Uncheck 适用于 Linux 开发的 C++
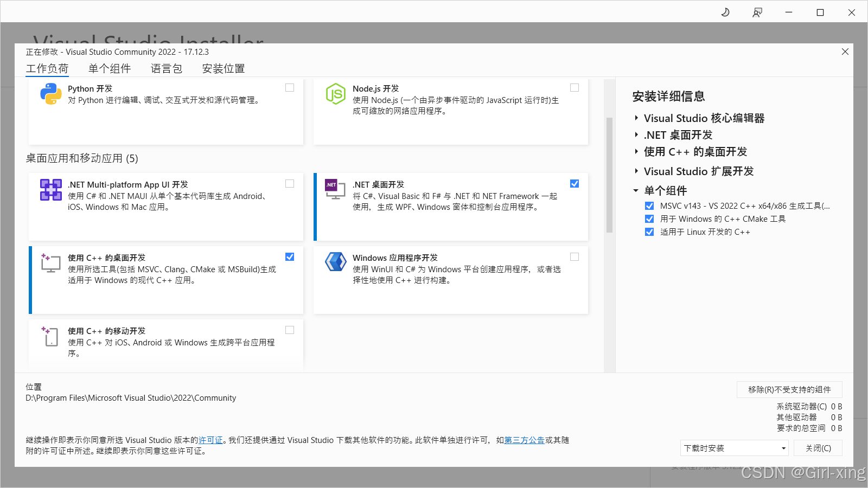The width and height of the screenshot is (868, 488). pyautogui.click(x=649, y=232)
